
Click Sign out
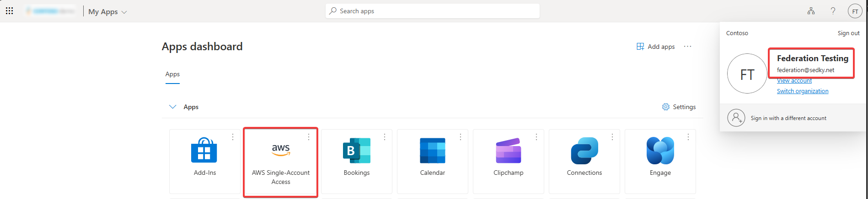click(848, 33)
